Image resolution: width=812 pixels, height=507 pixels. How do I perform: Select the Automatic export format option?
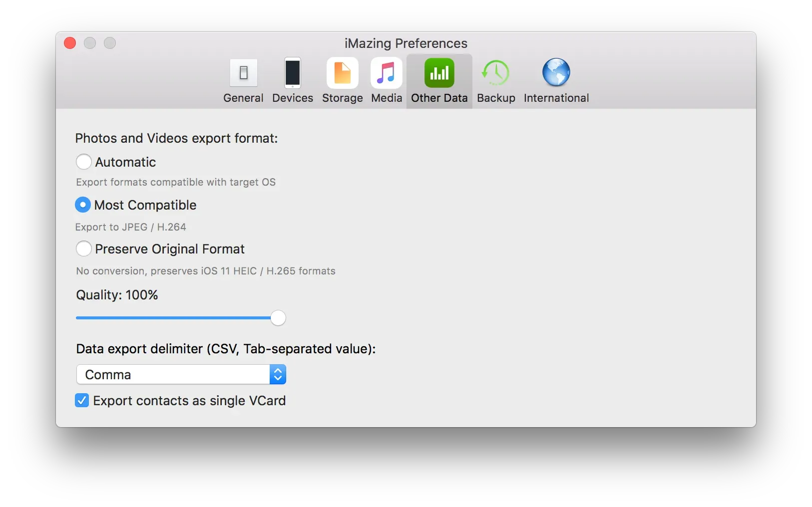[x=83, y=162]
